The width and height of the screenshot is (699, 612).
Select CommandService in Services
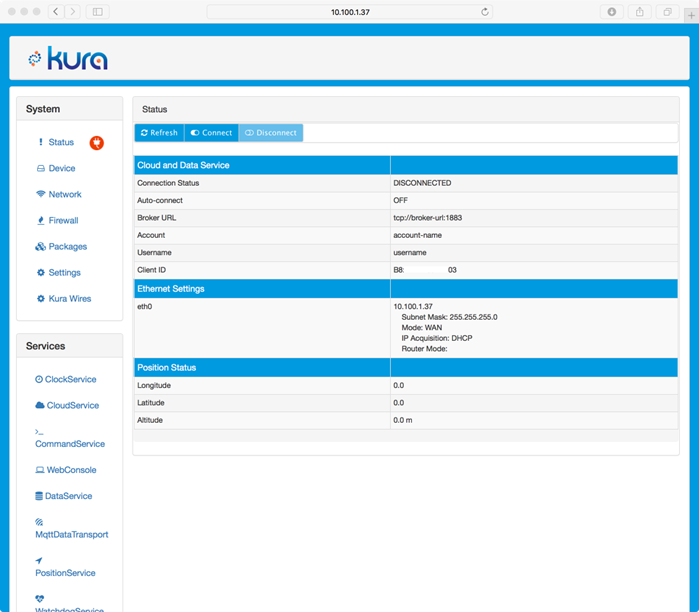point(70,444)
